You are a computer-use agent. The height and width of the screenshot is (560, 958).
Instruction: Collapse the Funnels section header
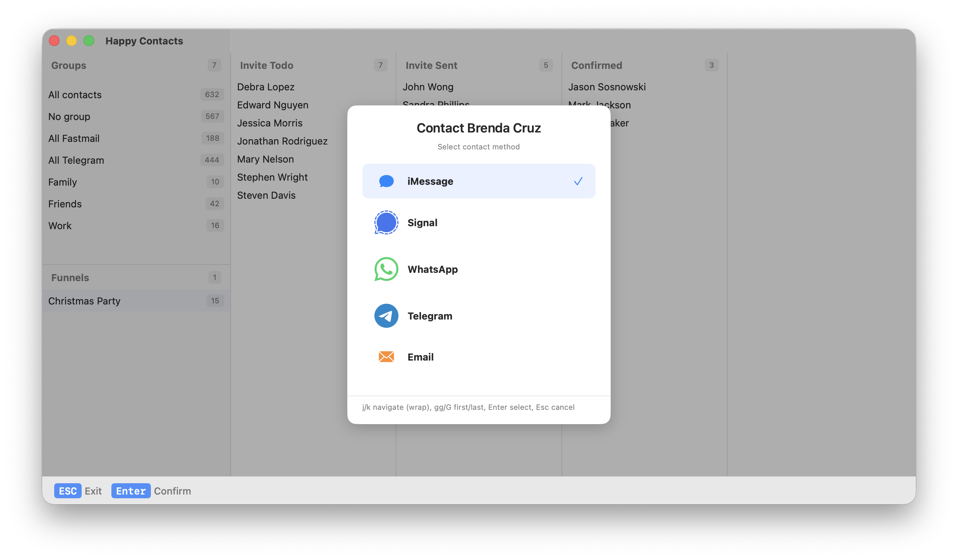[70, 277]
